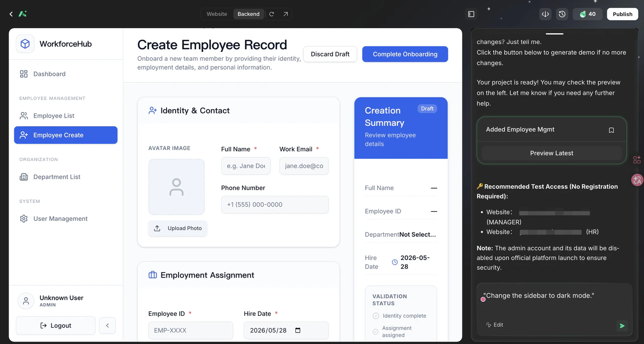Click the Complete Onboarding button
Image resolution: width=644 pixels, height=344 pixels.
click(x=405, y=54)
